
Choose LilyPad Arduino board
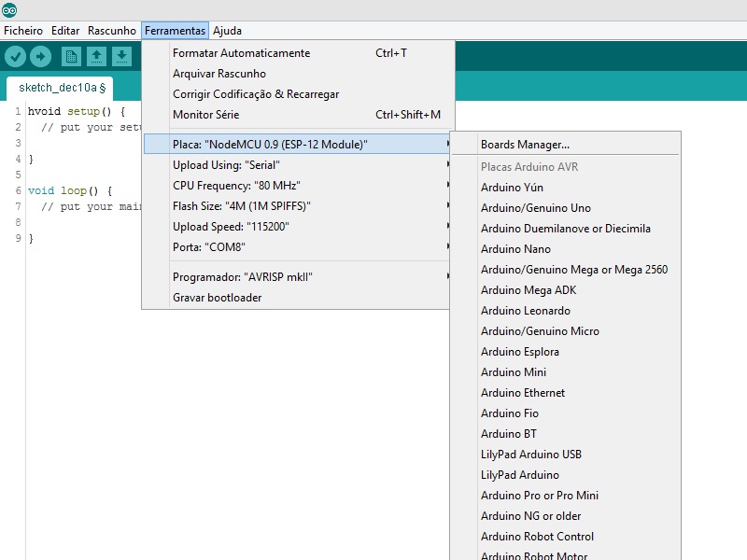tap(566, 474)
